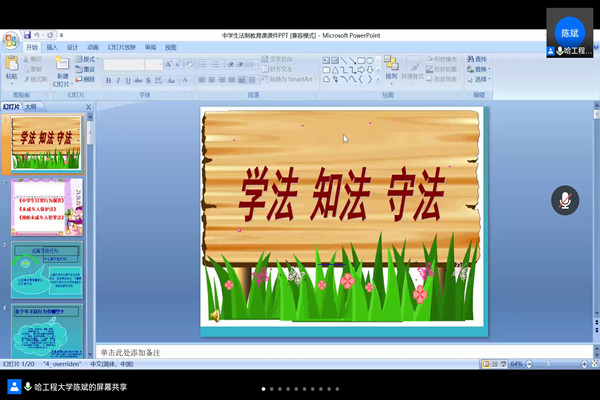Open the Outline (大纲) pane tab

coord(31,106)
